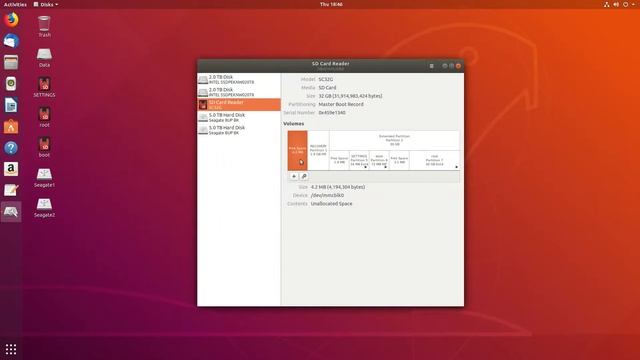
Task: Open the clock and calendar in top bar
Action: coord(331,4)
